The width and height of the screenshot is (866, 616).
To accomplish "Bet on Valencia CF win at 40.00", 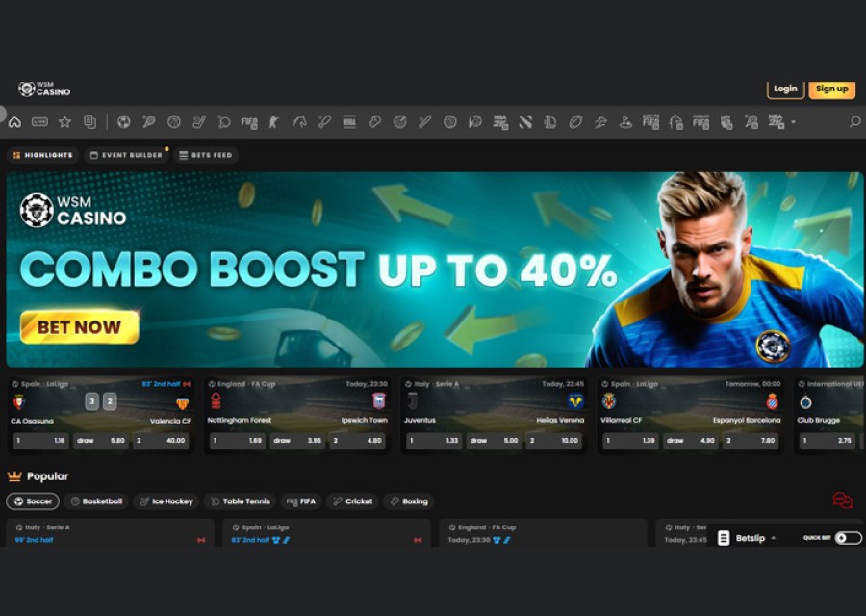I will pos(162,441).
